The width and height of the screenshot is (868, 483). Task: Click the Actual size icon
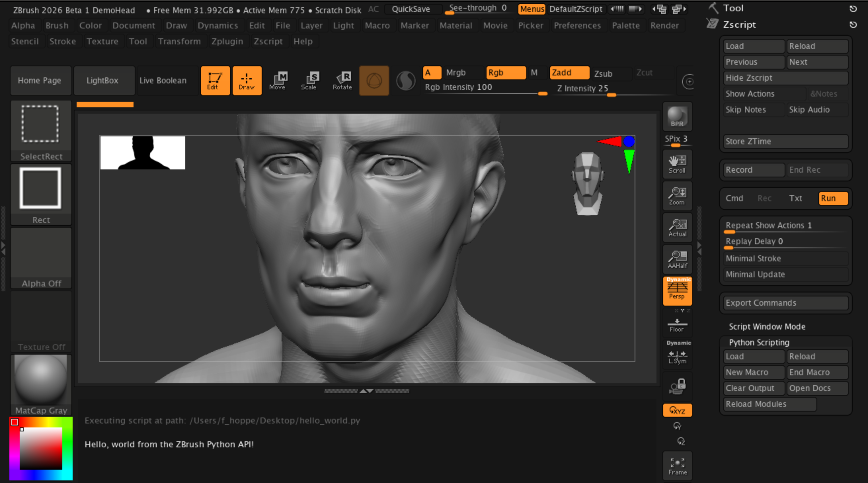pos(677,228)
